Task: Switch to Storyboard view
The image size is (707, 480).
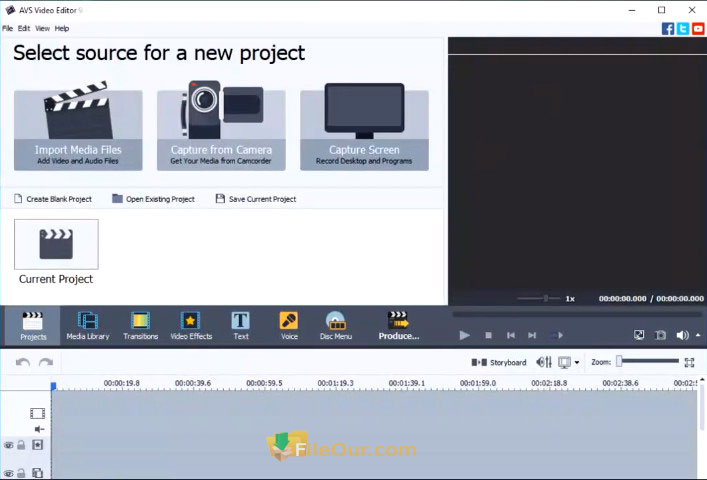Action: pos(499,362)
